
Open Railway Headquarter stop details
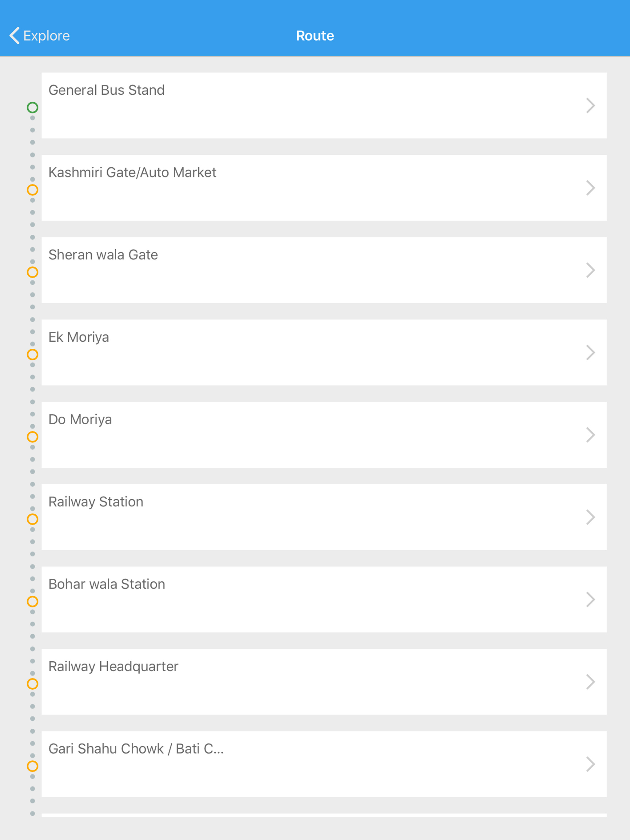coord(304,682)
